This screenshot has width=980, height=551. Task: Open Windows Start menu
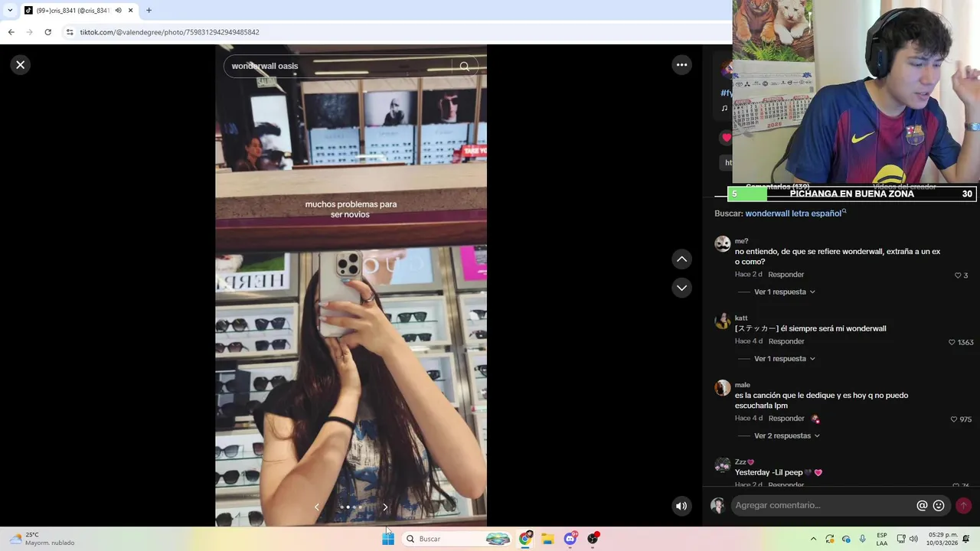pyautogui.click(x=388, y=539)
